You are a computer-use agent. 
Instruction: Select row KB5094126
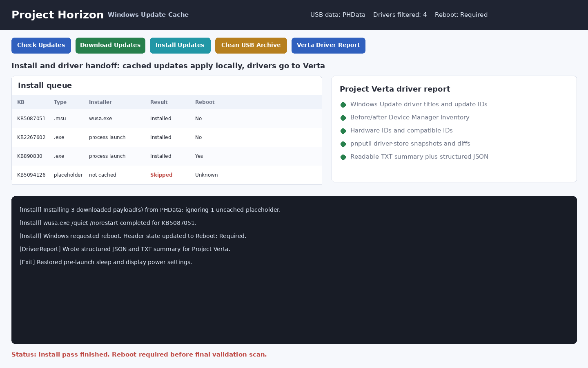(x=167, y=175)
